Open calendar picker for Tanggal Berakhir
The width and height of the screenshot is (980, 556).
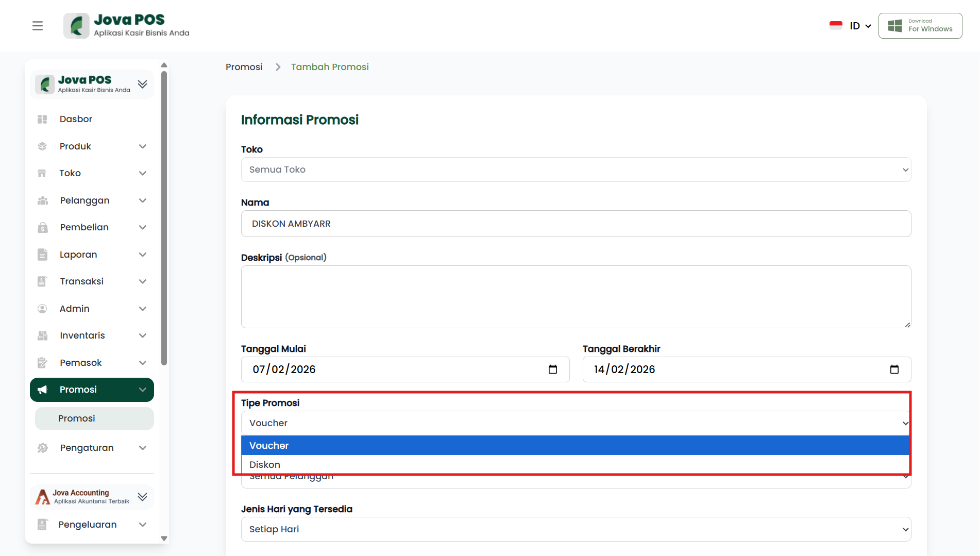894,369
